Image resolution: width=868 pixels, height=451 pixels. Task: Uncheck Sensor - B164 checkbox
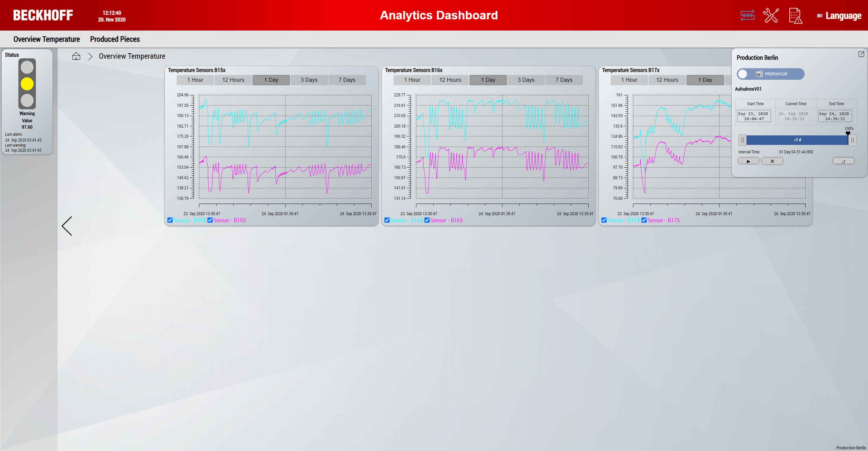387,220
